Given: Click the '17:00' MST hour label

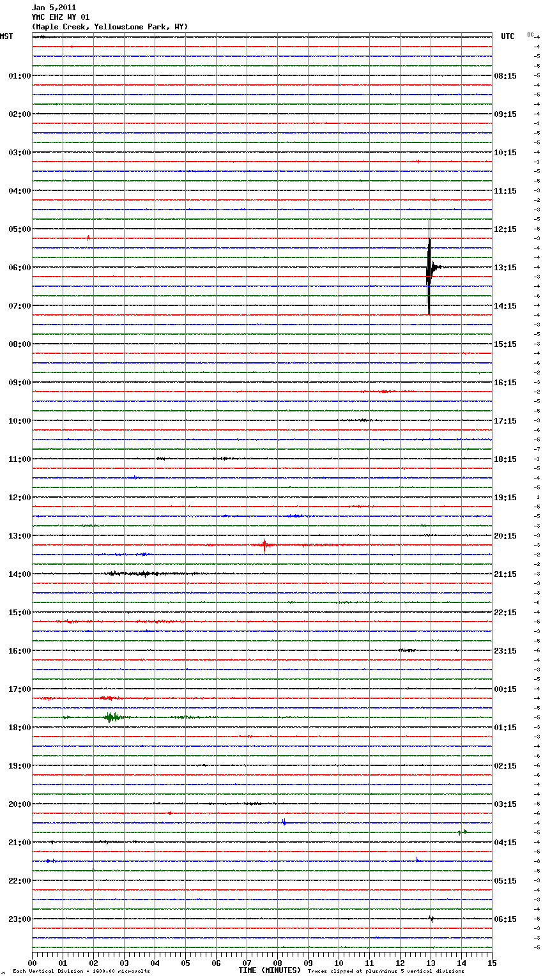Looking at the screenshot, I should tap(20, 689).
